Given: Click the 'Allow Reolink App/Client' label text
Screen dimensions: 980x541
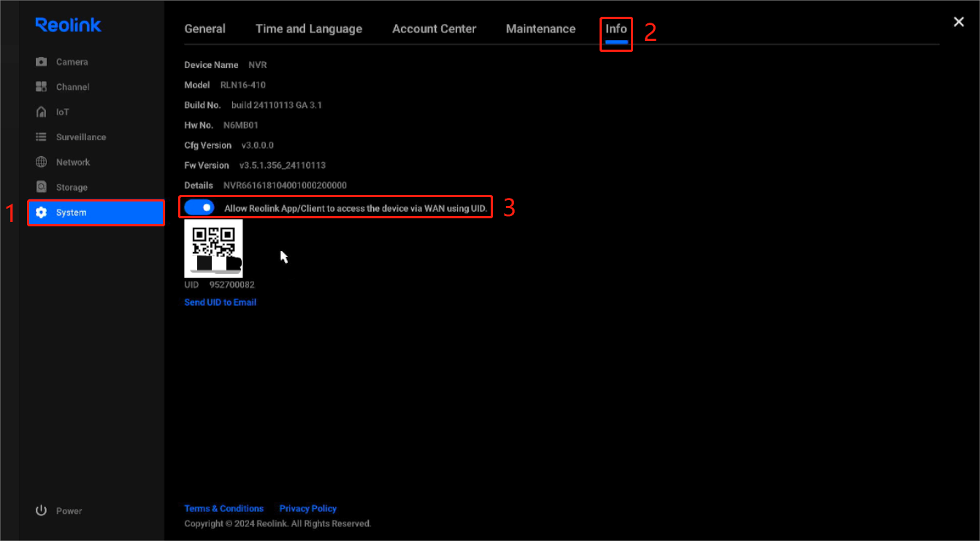Looking at the screenshot, I should point(356,208).
